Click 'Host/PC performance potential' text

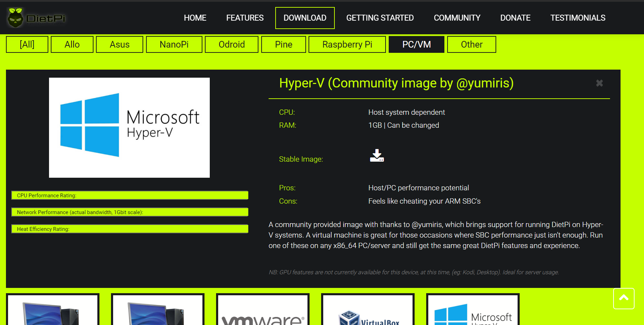418,188
